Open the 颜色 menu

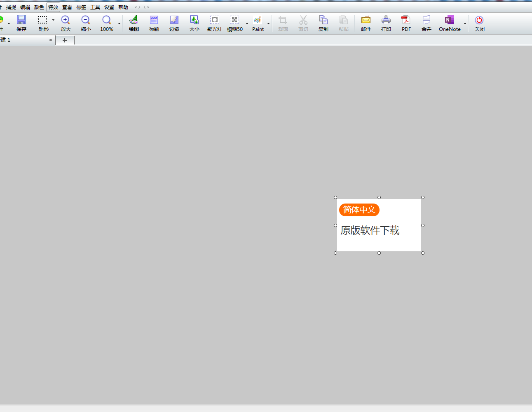click(39, 7)
